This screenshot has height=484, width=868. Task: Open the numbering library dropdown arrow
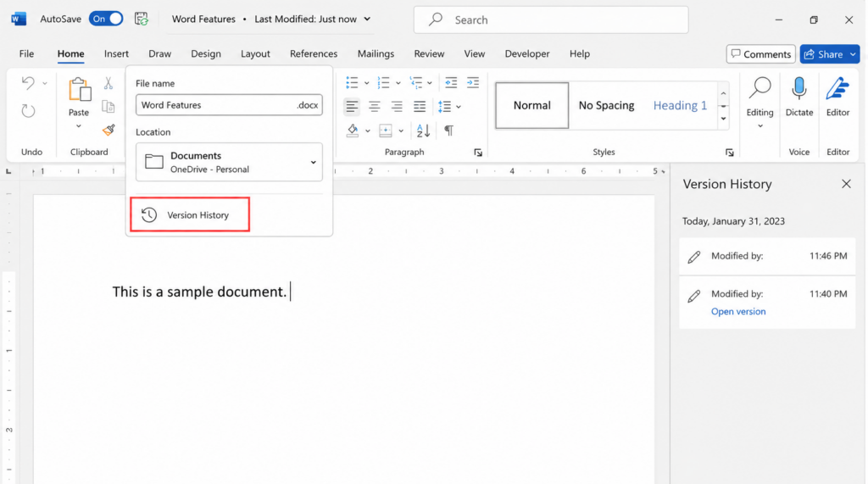(x=398, y=84)
